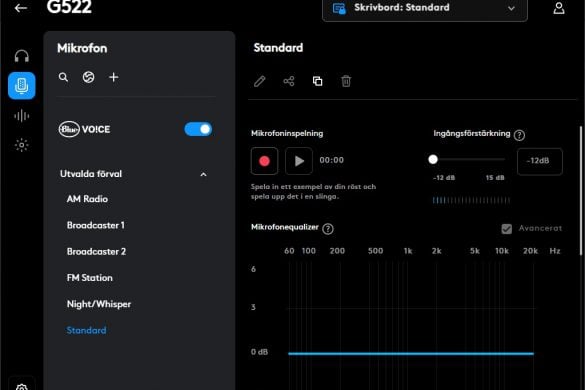Click the Utvalda förval label
Viewport: 585px width, 390px height.
click(91, 174)
